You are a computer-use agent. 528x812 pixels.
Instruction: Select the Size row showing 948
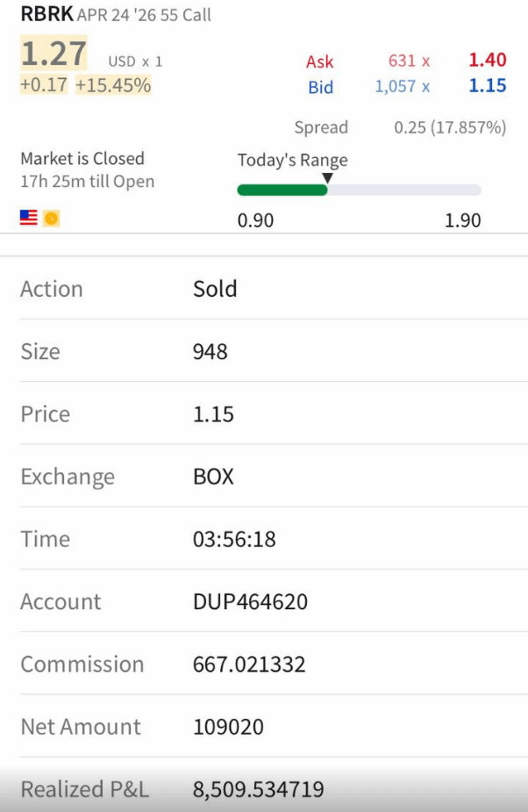[263, 351]
